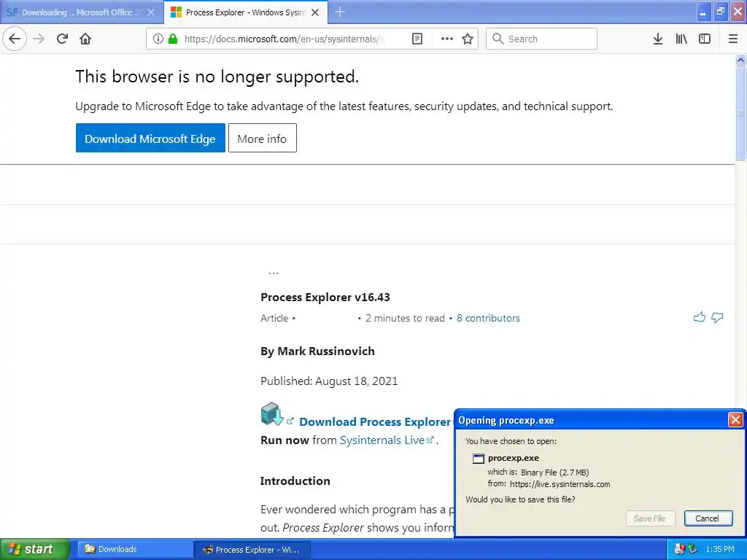The width and height of the screenshot is (747, 560).
Task: Click the Process Explorer v16.43 heading
Action: [325, 297]
